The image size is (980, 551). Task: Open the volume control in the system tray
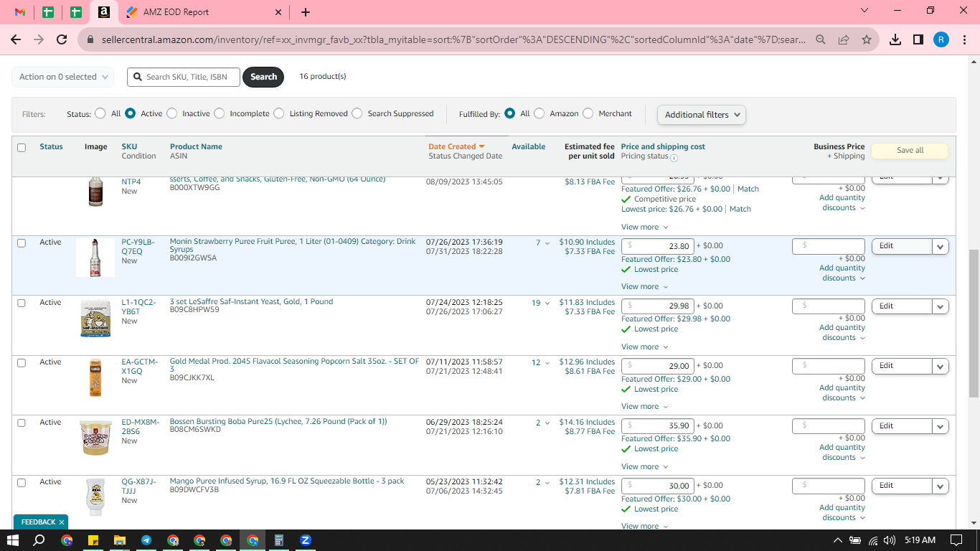coord(890,540)
